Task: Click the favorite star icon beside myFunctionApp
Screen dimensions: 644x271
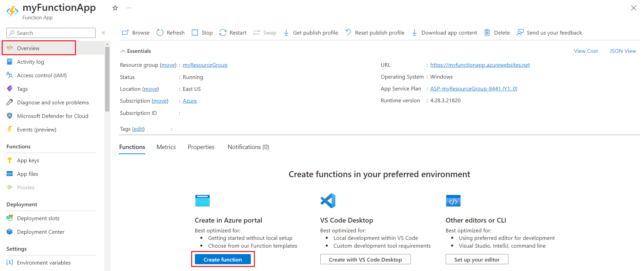Action: pos(115,8)
